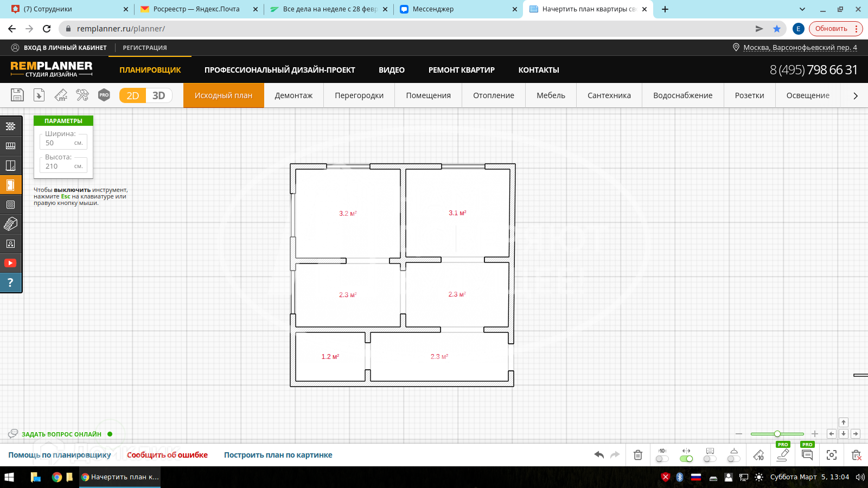This screenshot has width=868, height=488.
Task: Open the Windows Start menu
Action: click(9, 477)
